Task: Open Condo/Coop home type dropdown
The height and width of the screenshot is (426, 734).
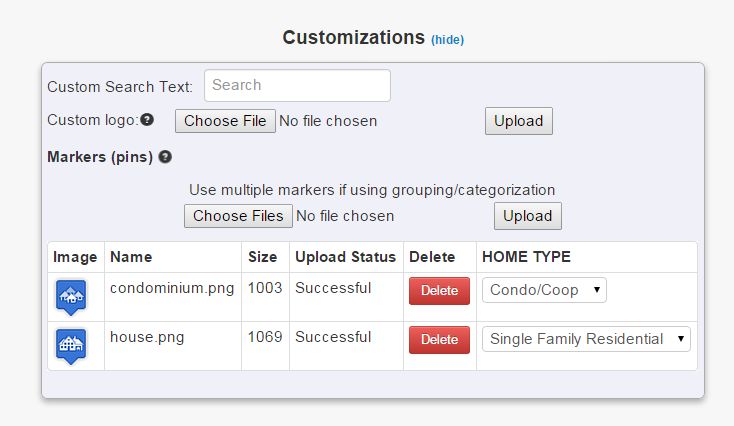Action: 544,290
